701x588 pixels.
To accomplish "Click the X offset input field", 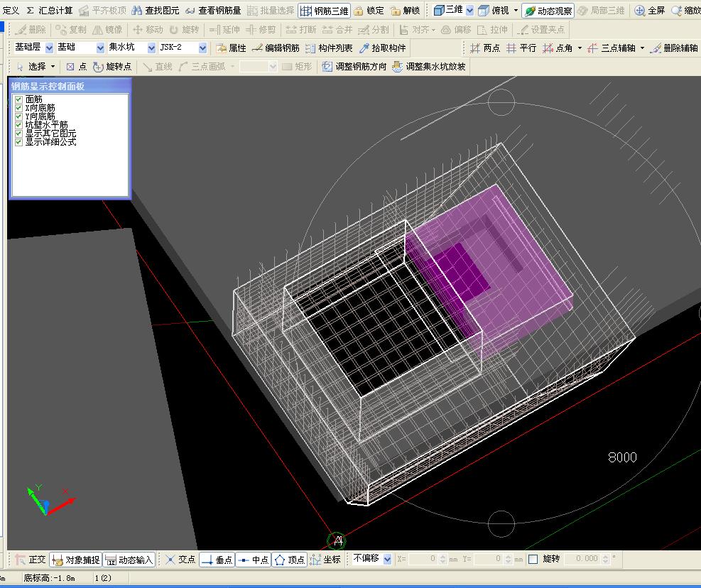I will pyautogui.click(x=422, y=559).
